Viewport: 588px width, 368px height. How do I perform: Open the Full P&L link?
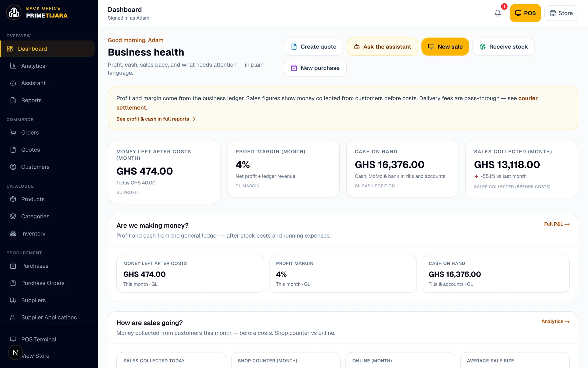pos(557,224)
